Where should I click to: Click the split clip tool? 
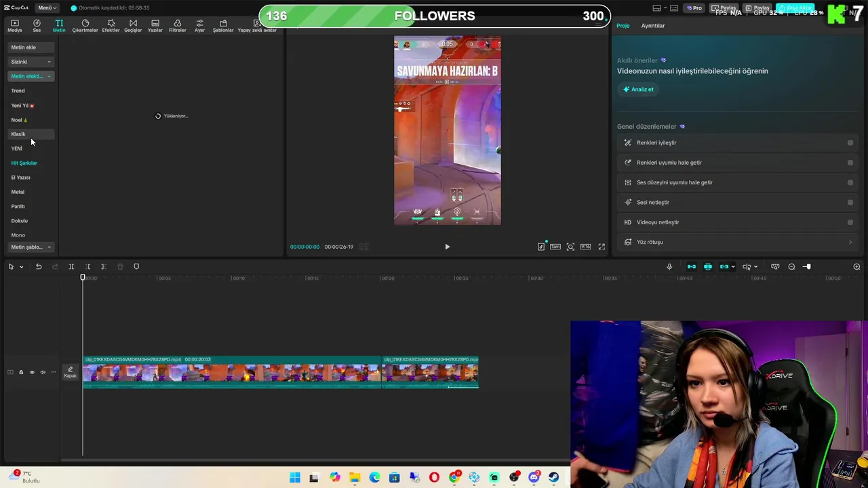click(x=71, y=266)
